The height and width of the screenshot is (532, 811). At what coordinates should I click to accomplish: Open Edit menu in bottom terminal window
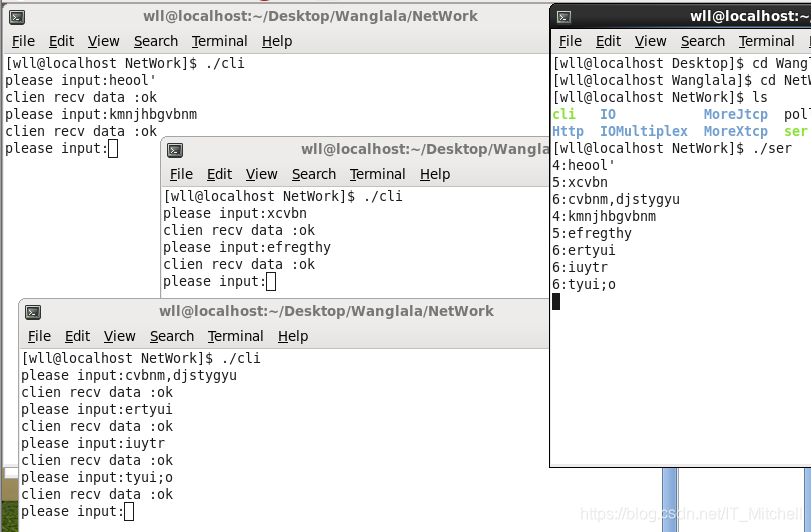[x=78, y=336]
